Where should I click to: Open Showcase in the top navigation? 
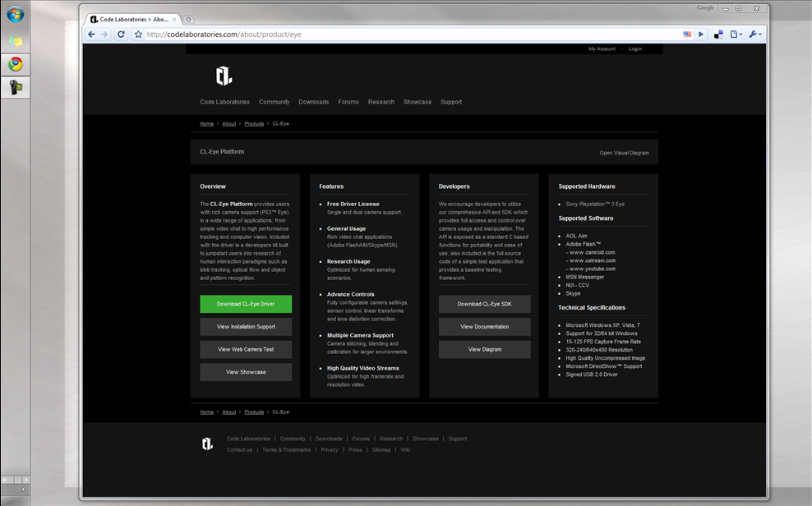click(418, 102)
